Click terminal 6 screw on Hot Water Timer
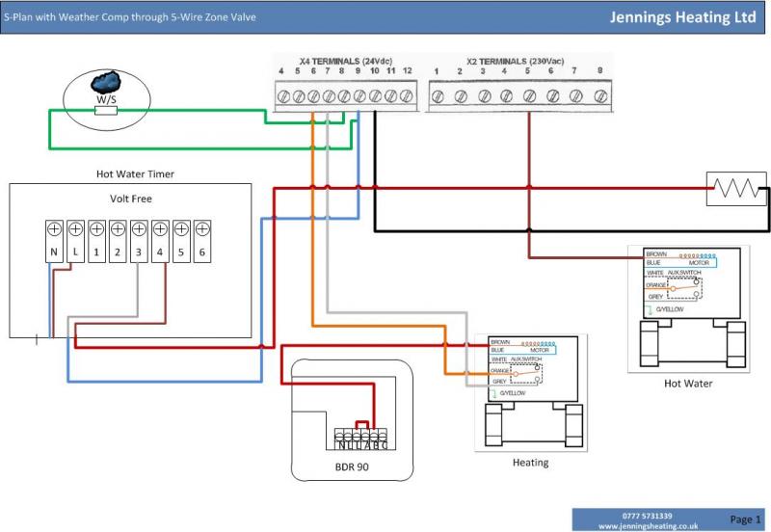Screen dimensions: 771x532 (202, 229)
